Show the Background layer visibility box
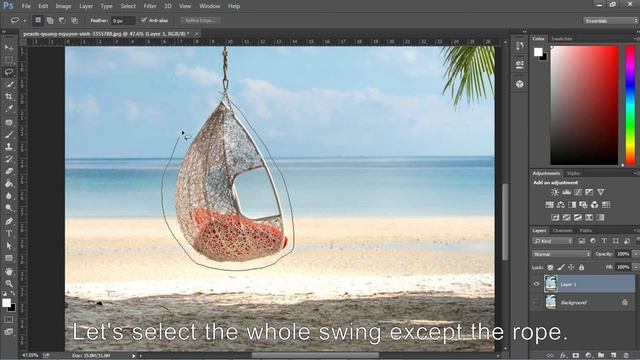This screenshot has width=640, height=360. [x=536, y=302]
